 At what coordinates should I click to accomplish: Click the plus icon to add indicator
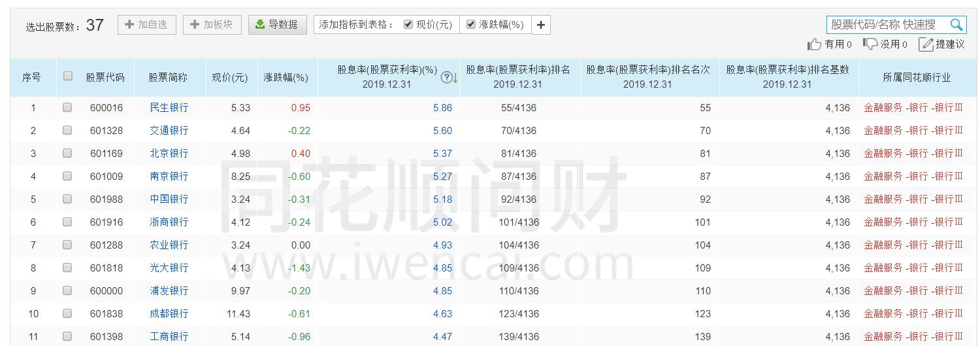pos(540,25)
